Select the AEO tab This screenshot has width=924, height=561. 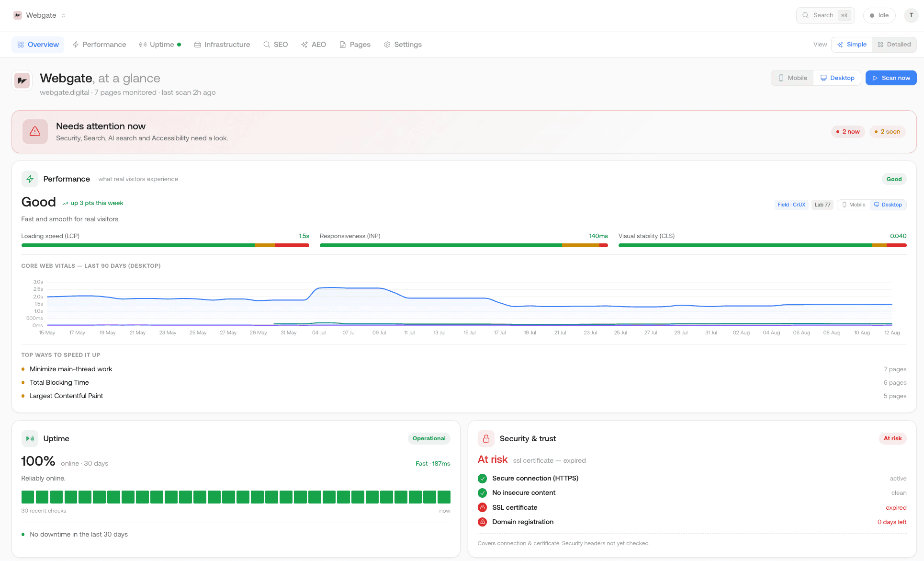pyautogui.click(x=314, y=45)
